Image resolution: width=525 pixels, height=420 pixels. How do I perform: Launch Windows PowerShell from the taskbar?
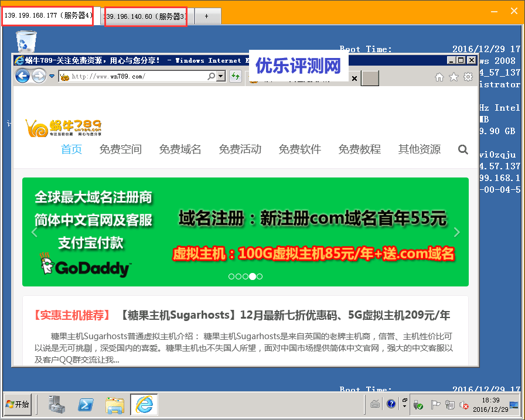click(86, 405)
